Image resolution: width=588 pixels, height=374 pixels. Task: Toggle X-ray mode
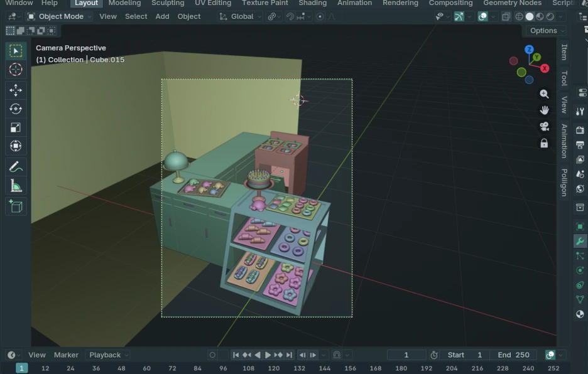pos(506,16)
